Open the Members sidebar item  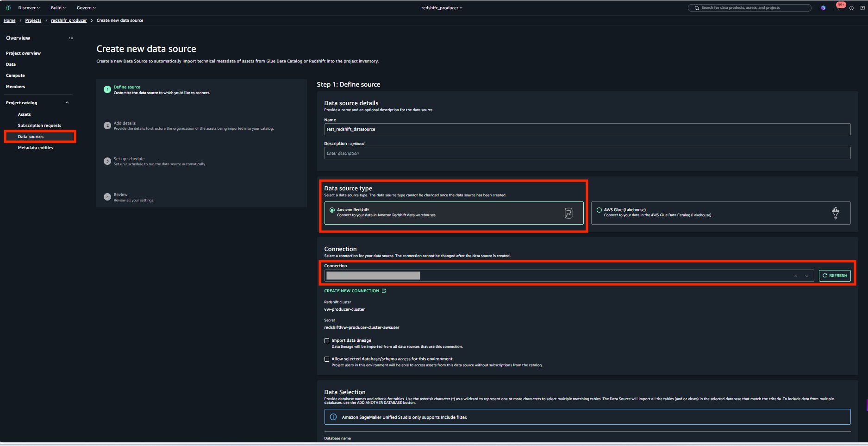pyautogui.click(x=15, y=87)
